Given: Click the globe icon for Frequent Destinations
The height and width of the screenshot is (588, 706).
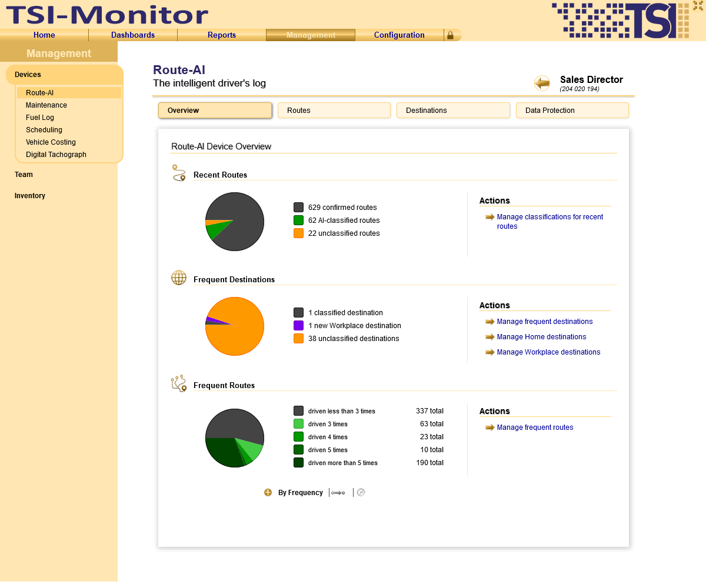Looking at the screenshot, I should [179, 278].
